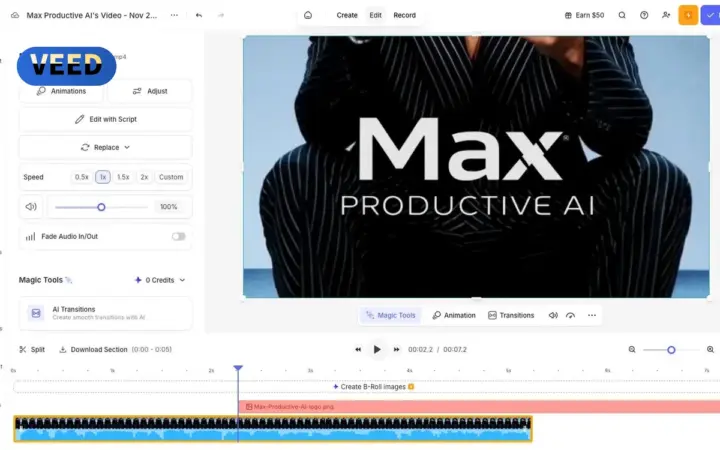Open the home icon in top bar
This screenshot has height=450, width=720.
point(308,15)
